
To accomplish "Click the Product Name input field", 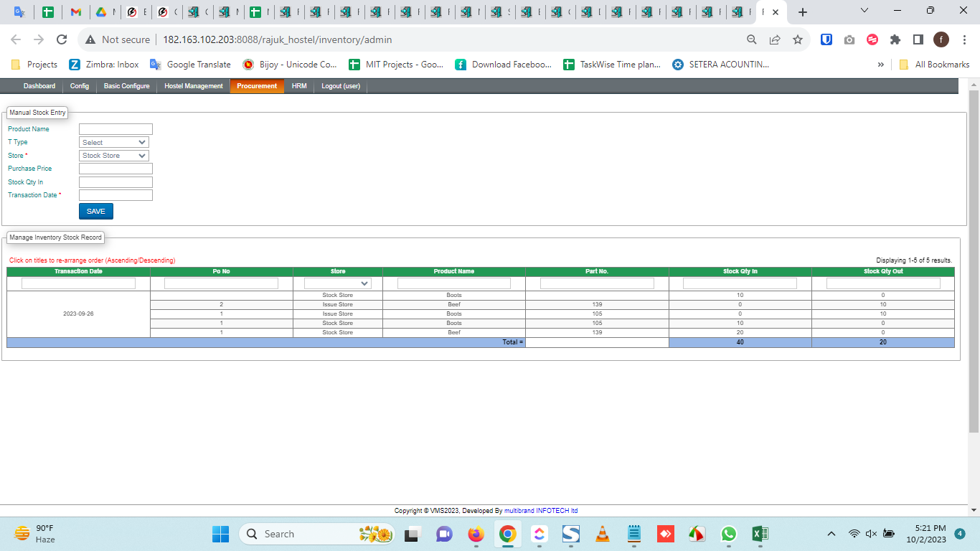I will (x=116, y=129).
